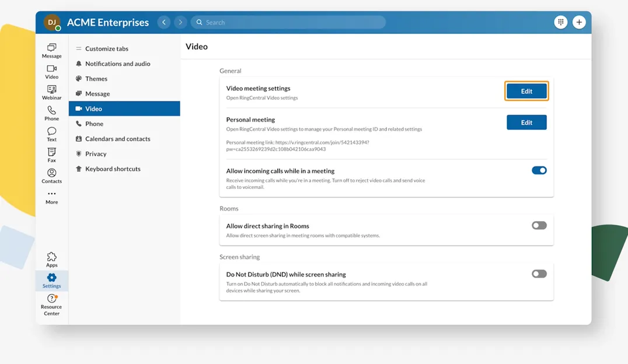
Task: Click the plus new action button
Action: (x=578, y=22)
